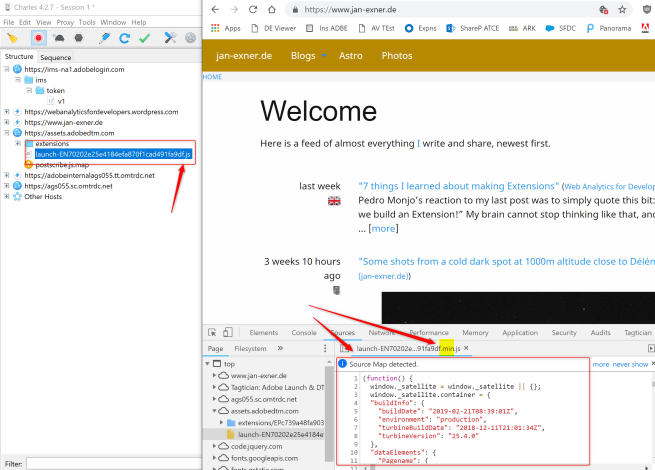The height and width of the screenshot is (470, 655).
Task: Open the Console tab in DevTools
Action: click(x=303, y=332)
